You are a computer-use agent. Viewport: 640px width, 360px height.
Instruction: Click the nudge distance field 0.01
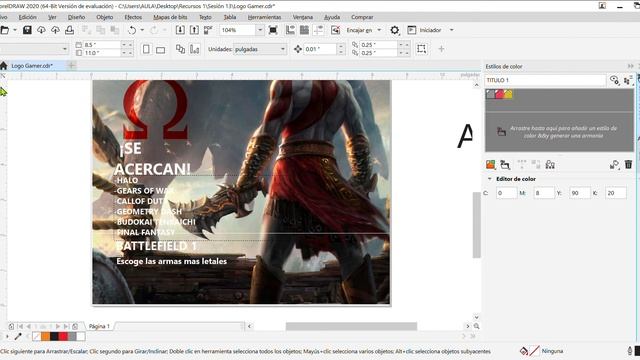(320, 49)
